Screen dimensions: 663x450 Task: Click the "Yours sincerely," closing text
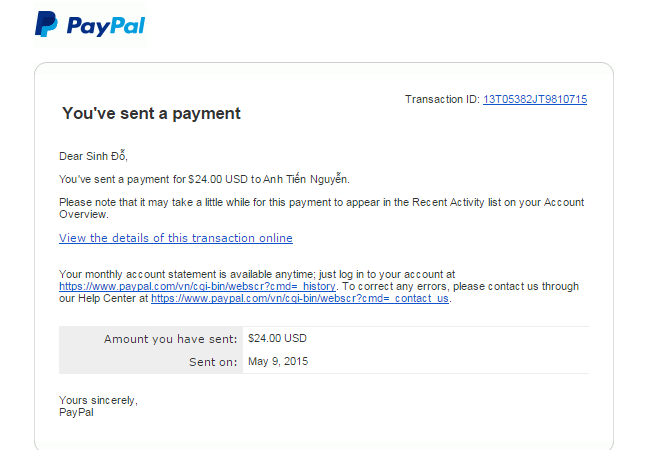pos(98,400)
